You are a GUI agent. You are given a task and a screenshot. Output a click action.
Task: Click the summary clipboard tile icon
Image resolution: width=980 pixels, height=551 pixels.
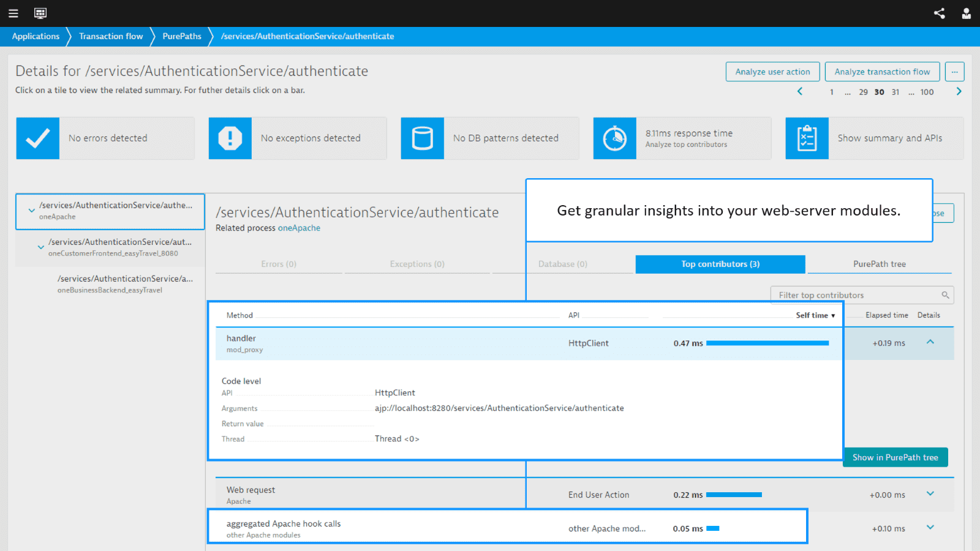[807, 138]
